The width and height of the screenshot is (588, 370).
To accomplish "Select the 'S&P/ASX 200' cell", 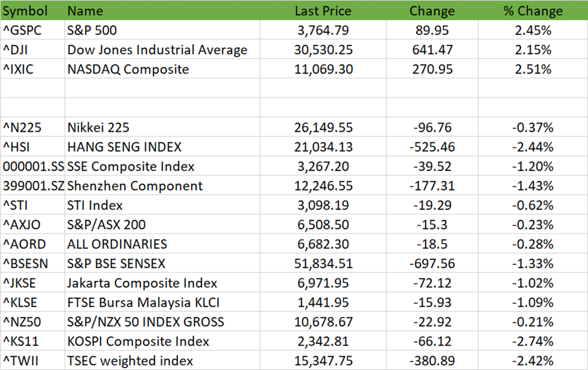I will (x=162, y=225).
